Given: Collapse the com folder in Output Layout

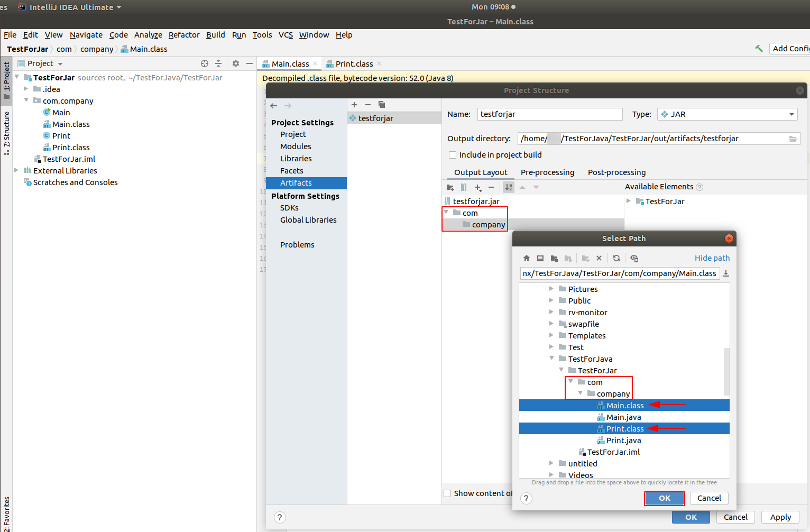Looking at the screenshot, I should point(447,213).
